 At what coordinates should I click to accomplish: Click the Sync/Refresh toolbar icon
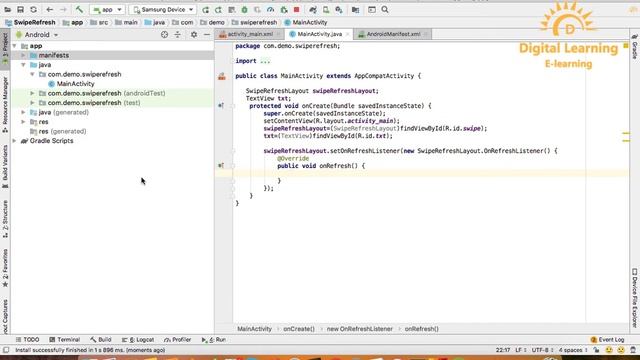[x=33, y=9]
